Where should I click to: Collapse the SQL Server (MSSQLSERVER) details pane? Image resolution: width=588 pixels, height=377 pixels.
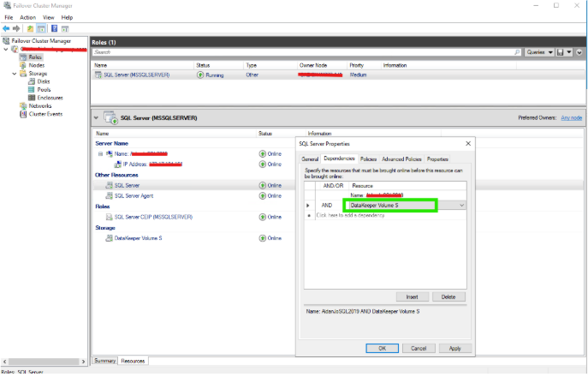[x=96, y=118]
